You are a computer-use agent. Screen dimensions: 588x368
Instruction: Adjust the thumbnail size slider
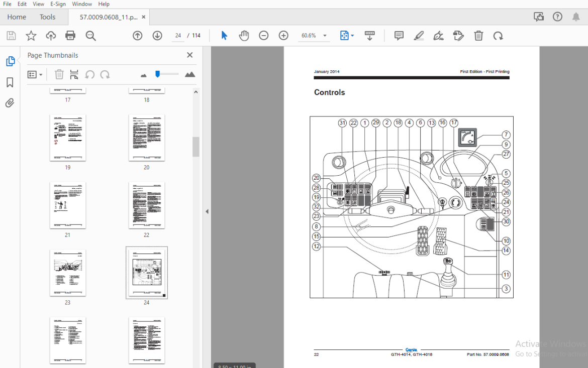pos(158,74)
